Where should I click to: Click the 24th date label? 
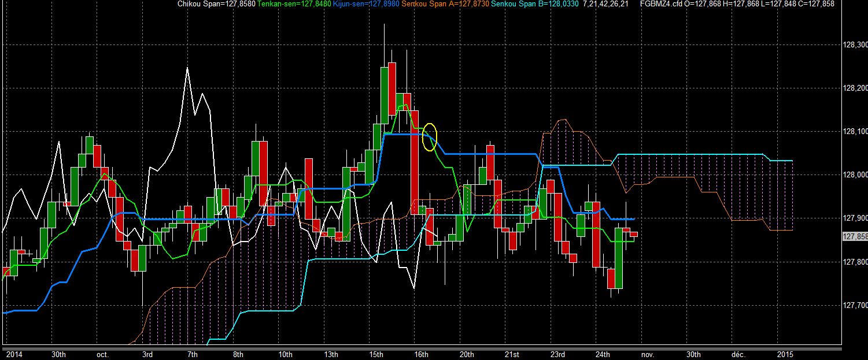603,354
